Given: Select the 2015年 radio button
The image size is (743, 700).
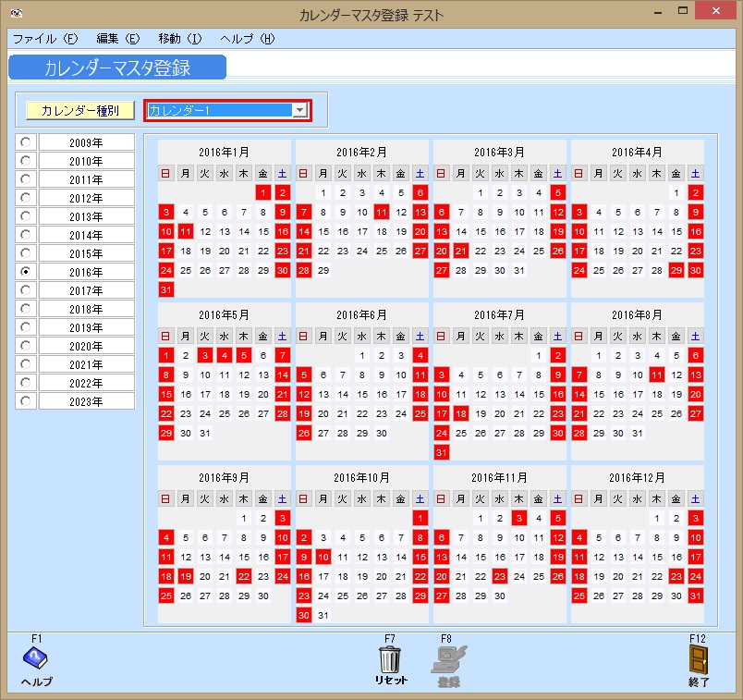Looking at the screenshot, I should click(x=26, y=253).
